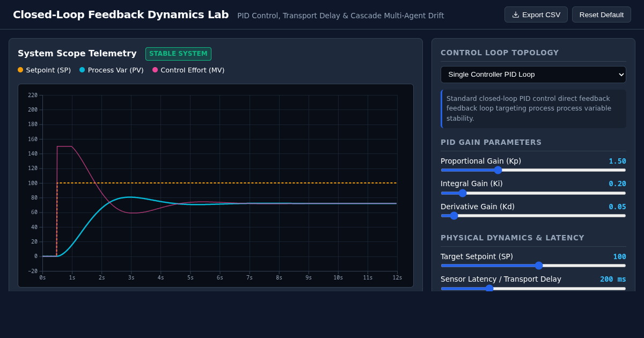Image resolution: width=644 pixels, height=338 pixels.
Task: Click the setpoint value 100
Action: click(x=620, y=256)
